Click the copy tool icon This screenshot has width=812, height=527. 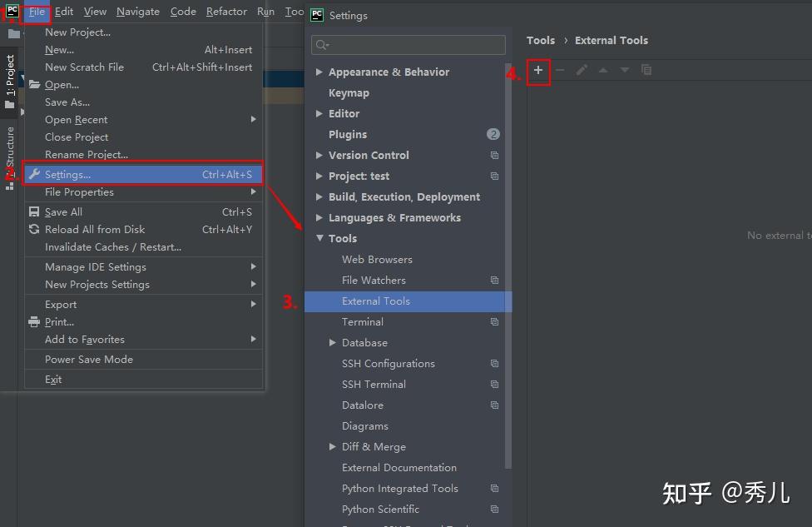point(646,71)
